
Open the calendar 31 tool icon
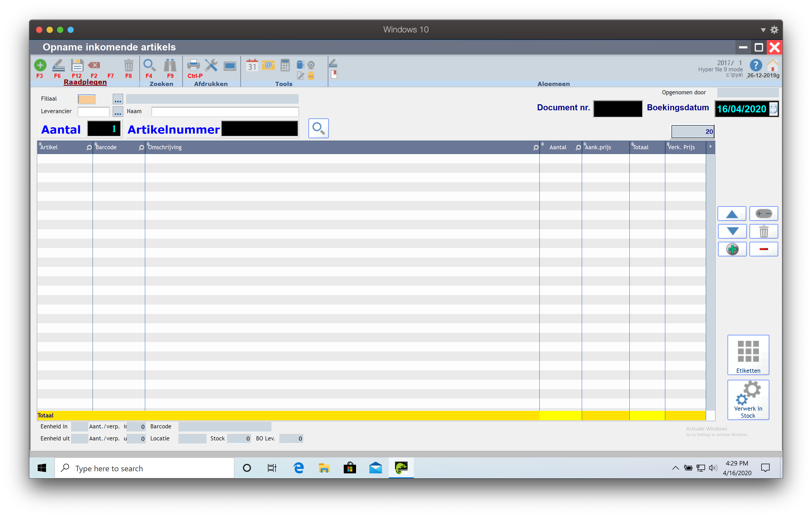(252, 65)
